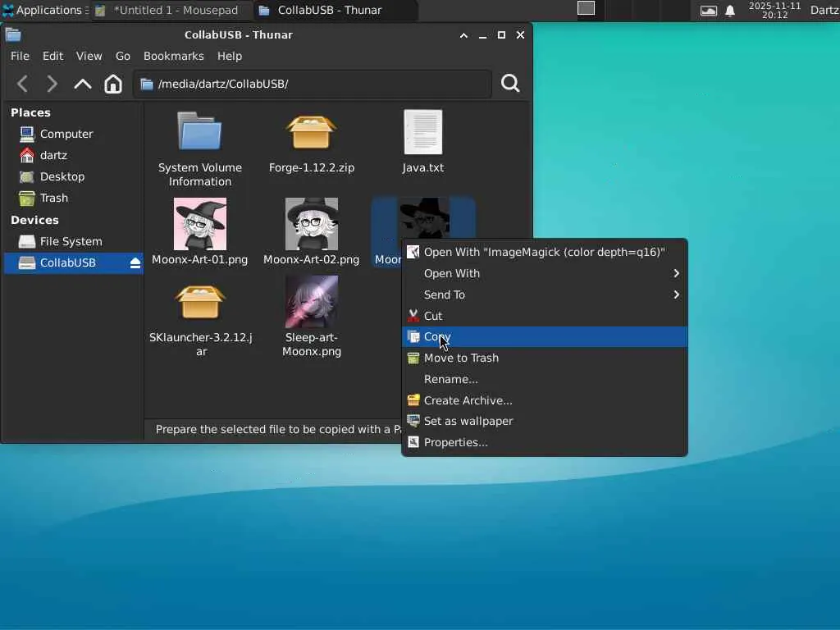840x630 pixels.
Task: Open the Go menu
Action: click(123, 57)
